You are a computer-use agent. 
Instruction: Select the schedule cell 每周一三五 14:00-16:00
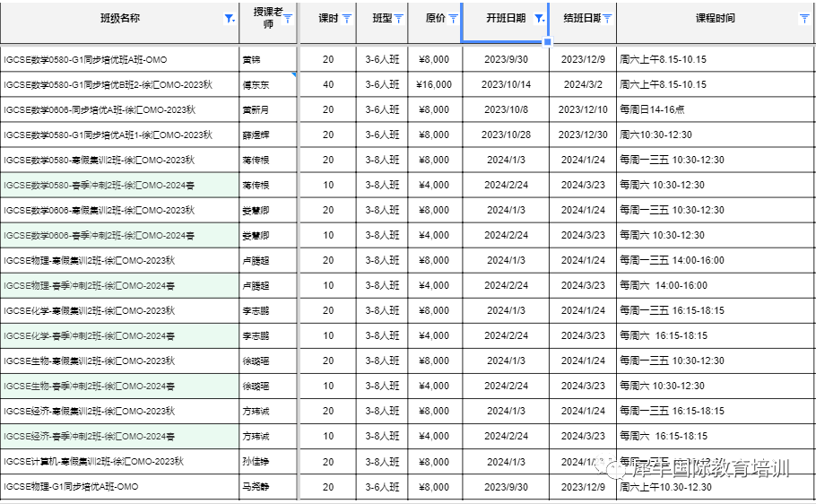[716, 260]
